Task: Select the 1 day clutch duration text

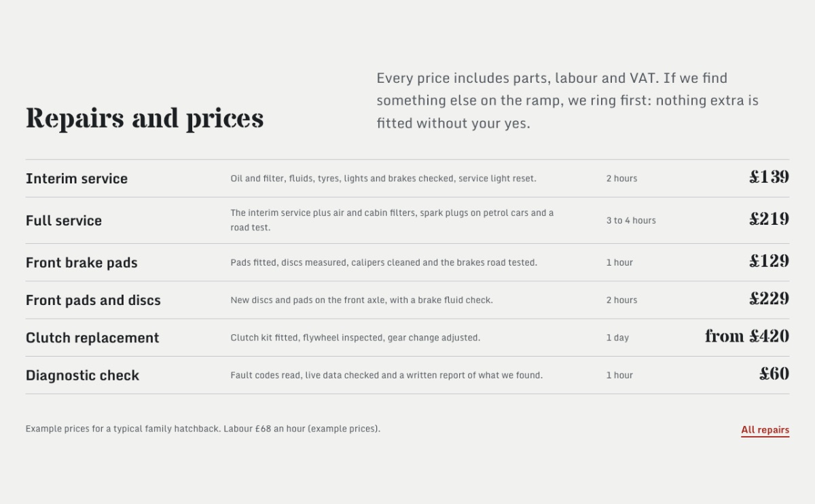Action: [x=617, y=338]
